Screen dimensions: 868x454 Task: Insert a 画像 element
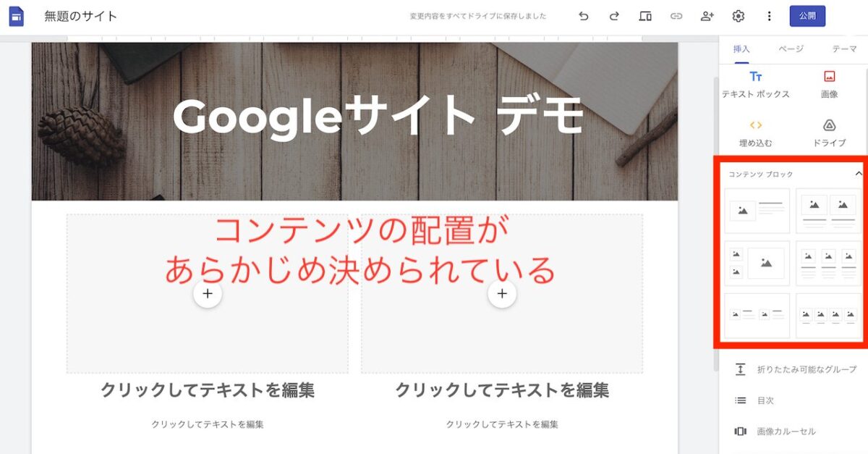pyautogui.click(x=830, y=85)
